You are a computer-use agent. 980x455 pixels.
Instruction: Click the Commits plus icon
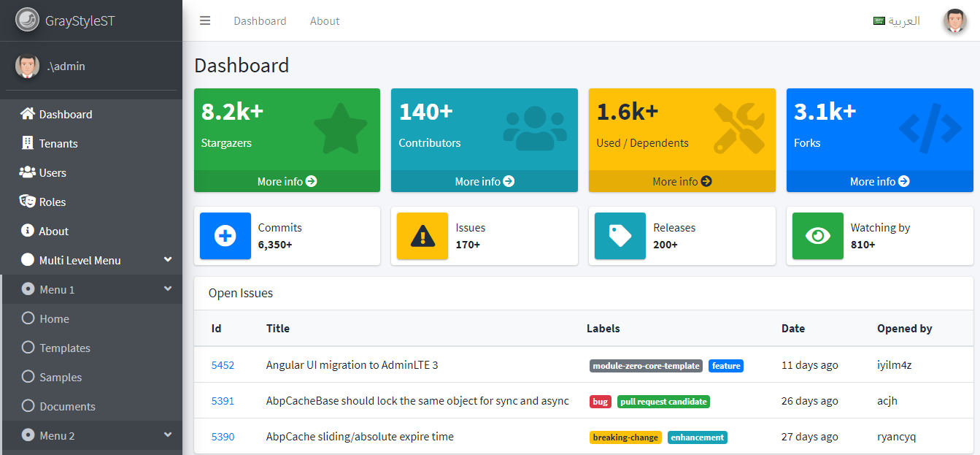(225, 236)
